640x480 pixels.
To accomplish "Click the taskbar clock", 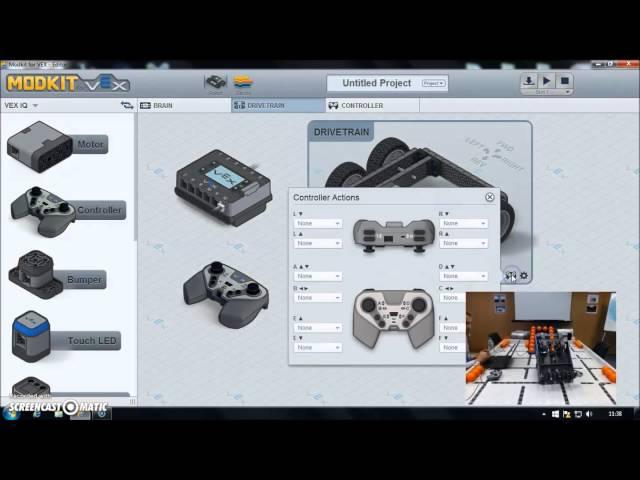I will click(x=615, y=414).
